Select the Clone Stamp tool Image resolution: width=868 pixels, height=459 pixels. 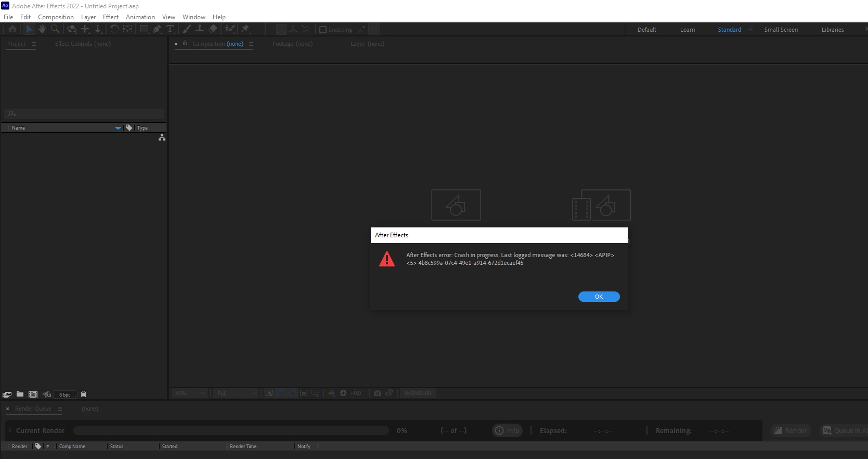coord(200,29)
